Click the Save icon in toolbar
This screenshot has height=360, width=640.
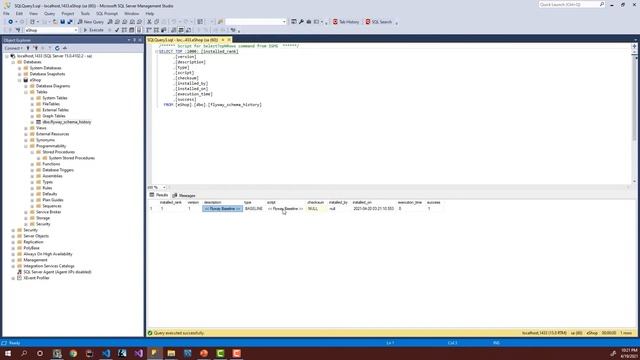pyautogui.click(x=62, y=22)
